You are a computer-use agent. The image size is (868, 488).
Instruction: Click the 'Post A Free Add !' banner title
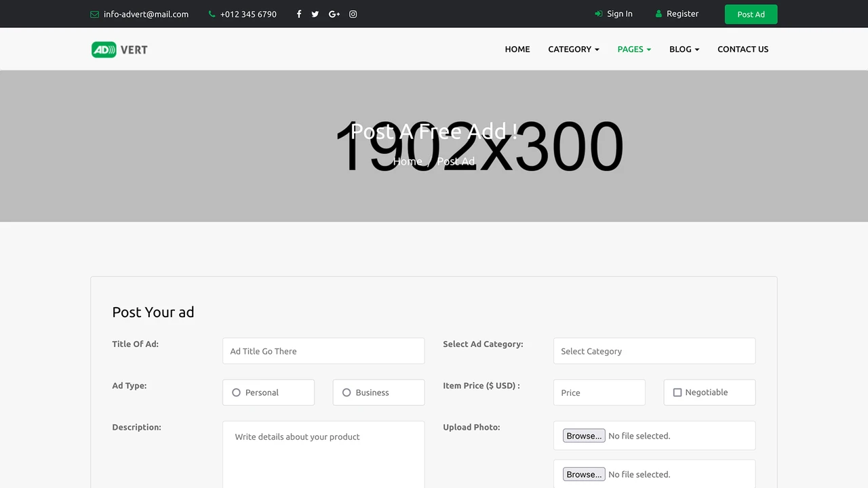coord(434,131)
